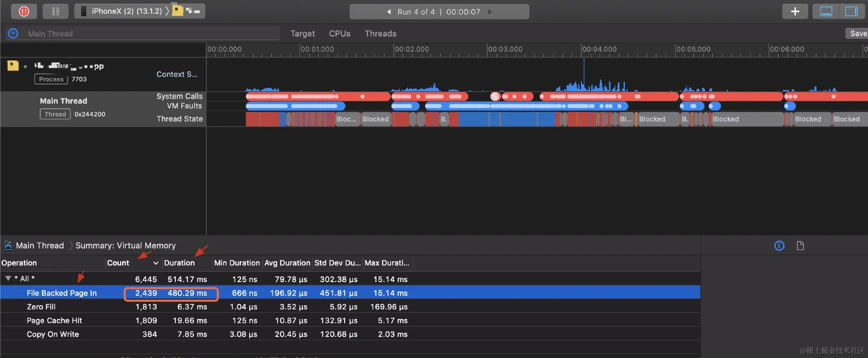Click the 00:02.000 timeline ruler mark
Screen dimensions: 868x358
412,49
